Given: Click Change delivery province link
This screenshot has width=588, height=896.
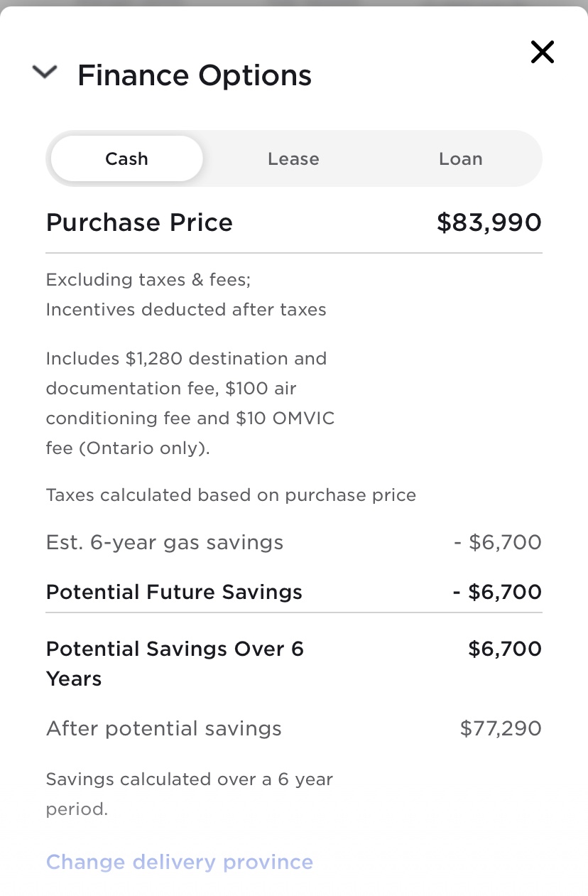Looking at the screenshot, I should click(179, 862).
